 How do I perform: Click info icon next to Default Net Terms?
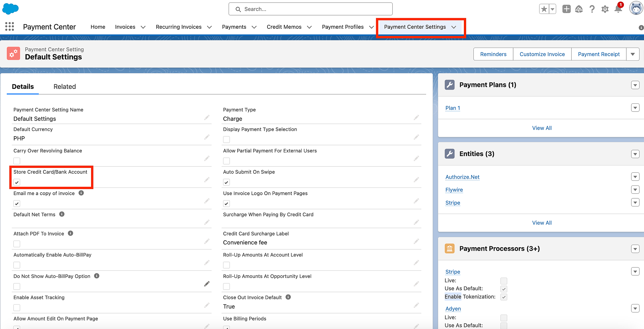pos(62,214)
